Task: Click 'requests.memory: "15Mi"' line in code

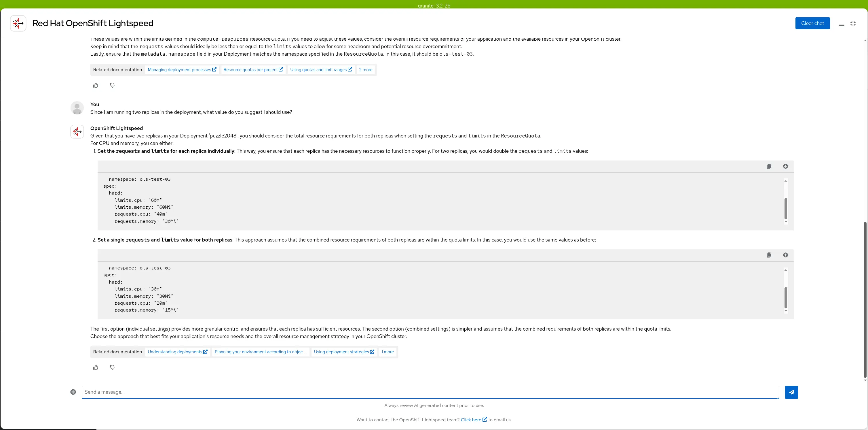Action: [147, 310]
